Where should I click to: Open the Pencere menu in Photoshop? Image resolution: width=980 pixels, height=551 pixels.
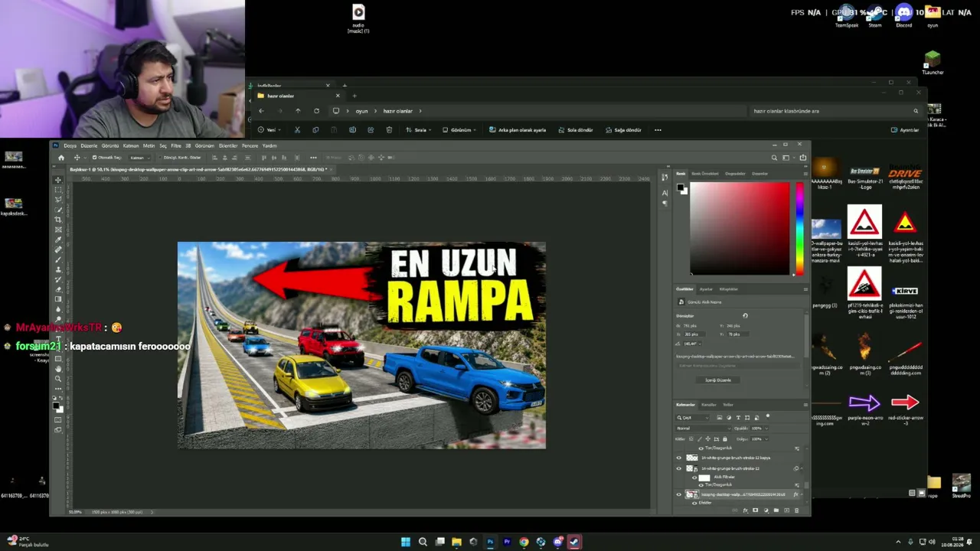[250, 145]
